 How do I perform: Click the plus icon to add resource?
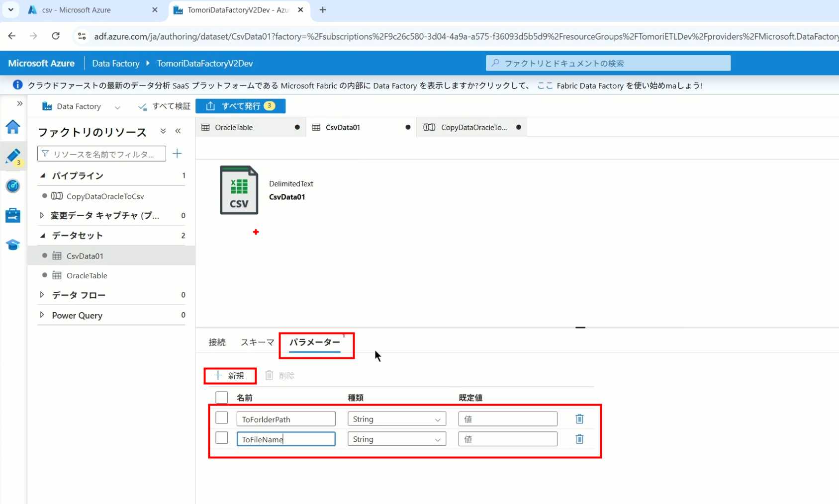(177, 154)
